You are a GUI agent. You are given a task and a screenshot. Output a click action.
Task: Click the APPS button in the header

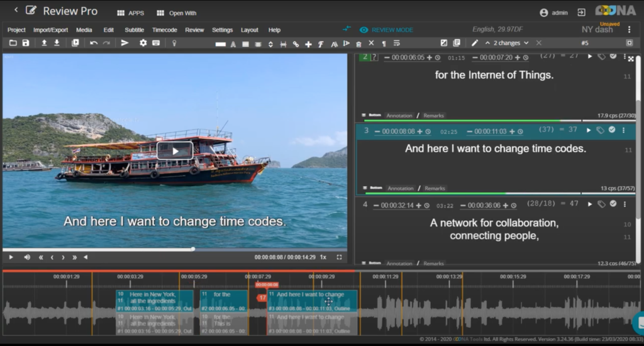tap(130, 13)
